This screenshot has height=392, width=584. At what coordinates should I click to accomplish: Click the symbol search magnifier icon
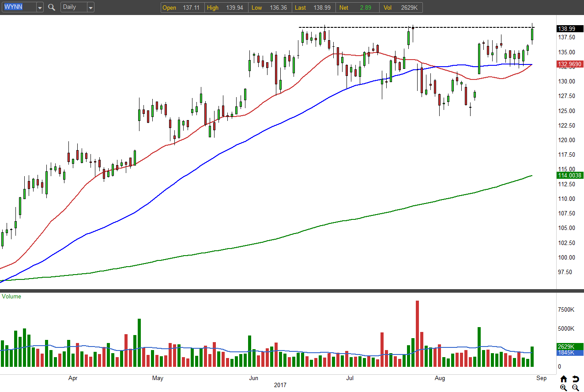click(52, 8)
